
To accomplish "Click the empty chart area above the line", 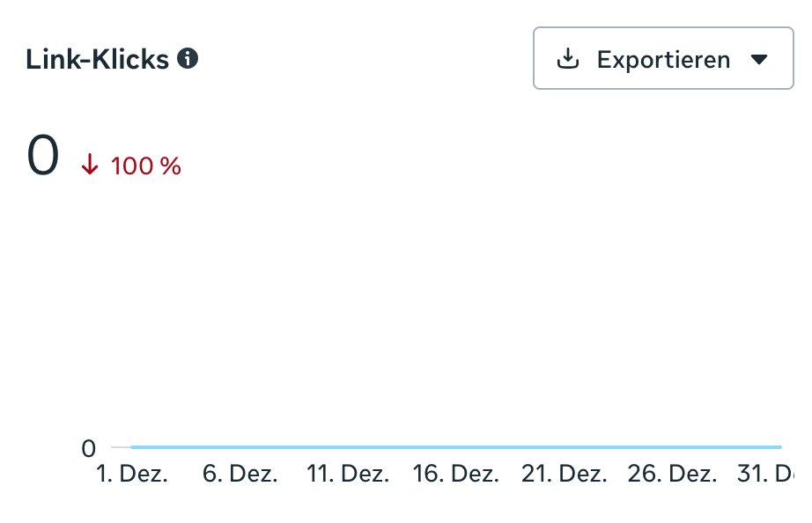I will tap(455, 308).
